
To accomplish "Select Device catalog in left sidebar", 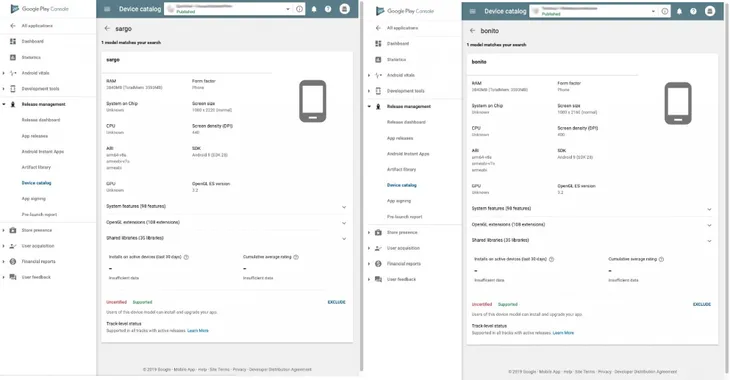I will click(x=36, y=183).
